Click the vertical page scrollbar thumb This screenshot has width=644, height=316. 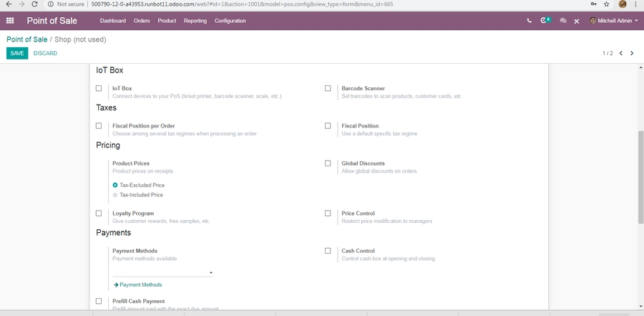(x=640, y=177)
